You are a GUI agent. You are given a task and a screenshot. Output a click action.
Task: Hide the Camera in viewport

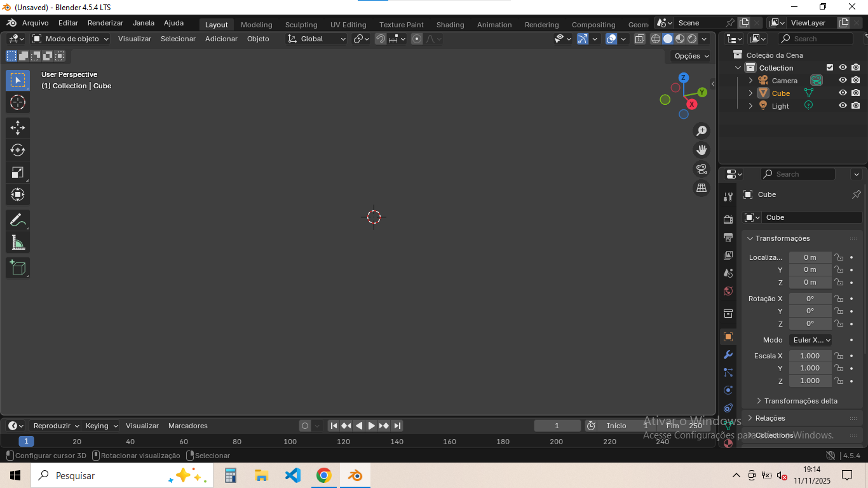pos(843,80)
